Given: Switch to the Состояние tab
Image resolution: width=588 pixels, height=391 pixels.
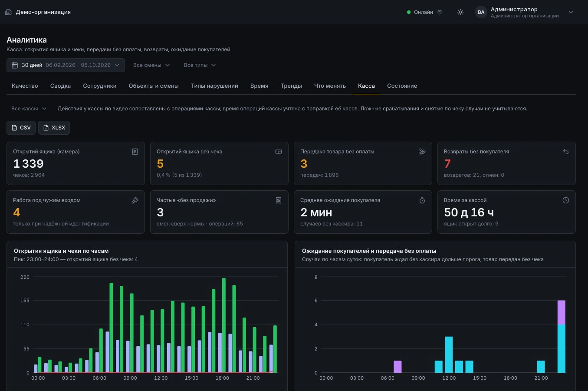Looking at the screenshot, I should coord(402,86).
